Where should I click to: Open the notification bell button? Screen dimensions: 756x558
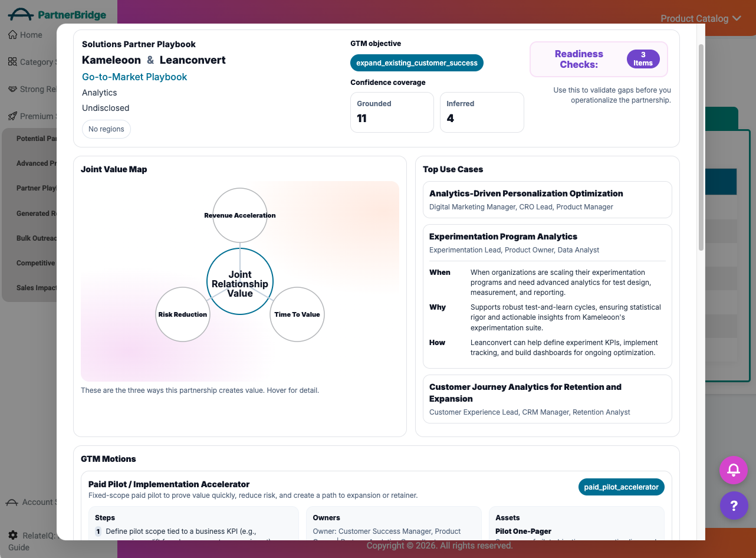(734, 470)
